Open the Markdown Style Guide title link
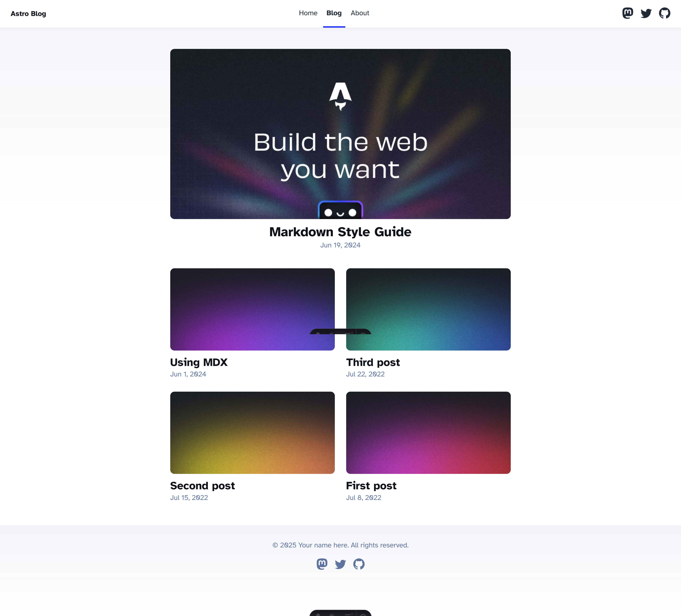Image resolution: width=681 pixels, height=616 pixels. pyautogui.click(x=340, y=232)
